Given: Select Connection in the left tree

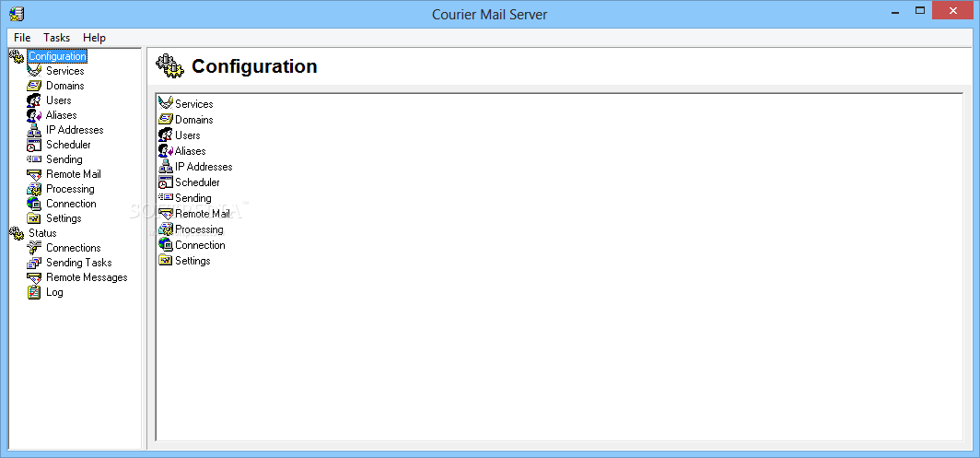Looking at the screenshot, I should pyautogui.click(x=71, y=204).
